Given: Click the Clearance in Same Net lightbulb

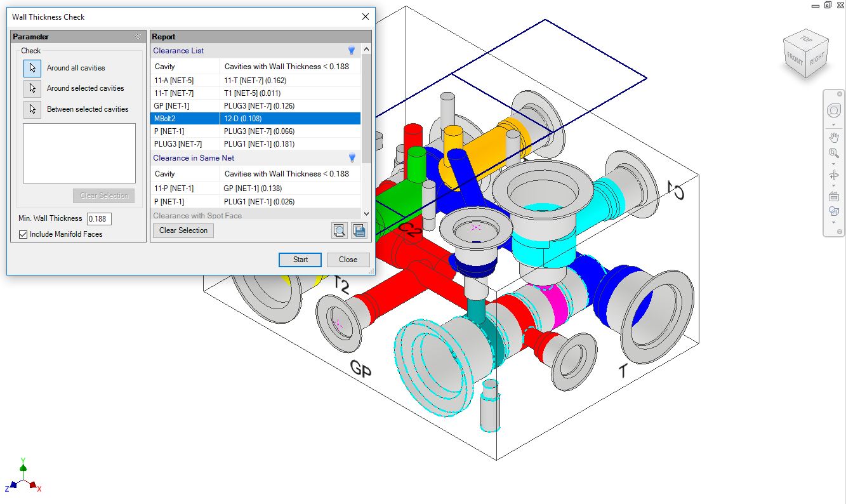Looking at the screenshot, I should 352,158.
